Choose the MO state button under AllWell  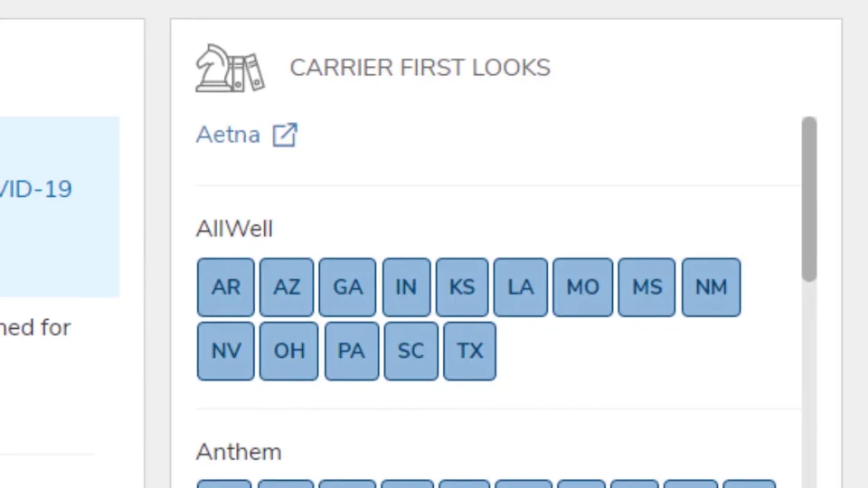point(582,287)
